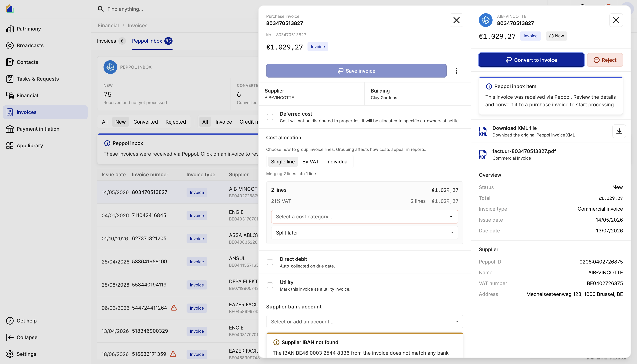Viewport: 637px width, 364px height.
Task: Tick the Direct debit checkbox
Action: tap(270, 262)
